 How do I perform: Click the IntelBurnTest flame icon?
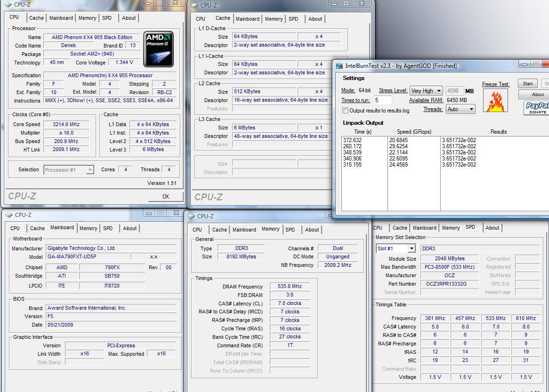point(495,100)
